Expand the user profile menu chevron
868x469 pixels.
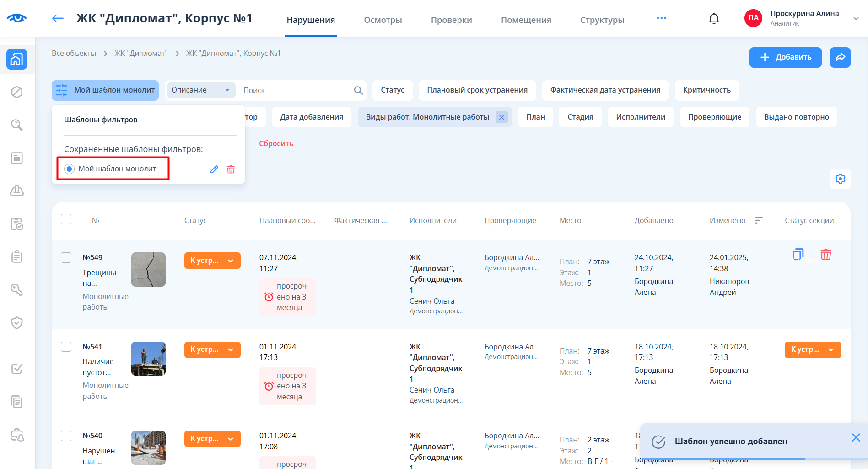[856, 18]
